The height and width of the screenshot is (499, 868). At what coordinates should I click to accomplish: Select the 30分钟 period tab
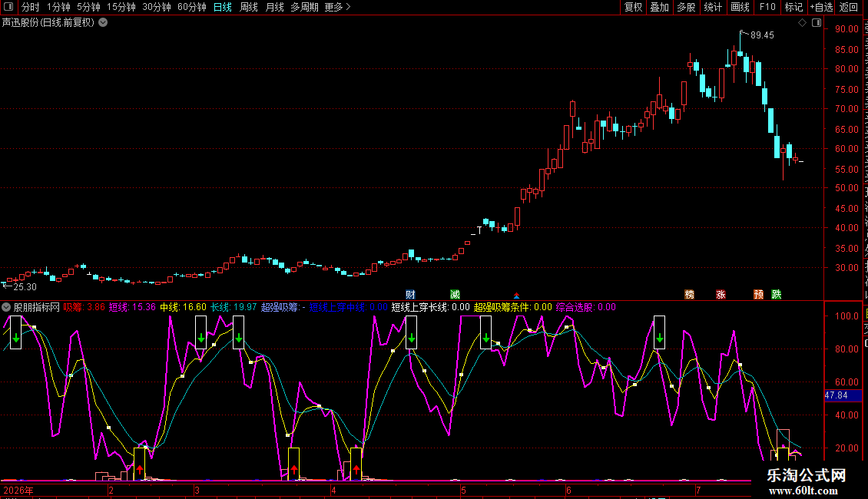(157, 7)
